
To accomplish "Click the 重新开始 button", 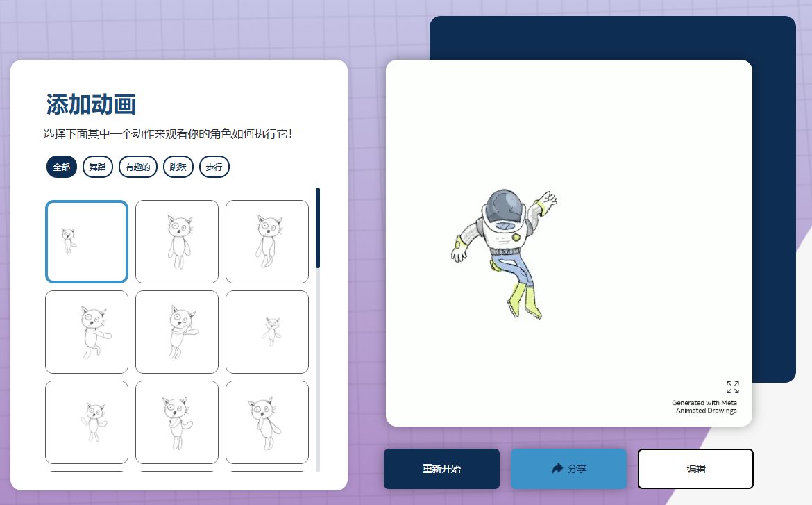I will click(x=441, y=469).
